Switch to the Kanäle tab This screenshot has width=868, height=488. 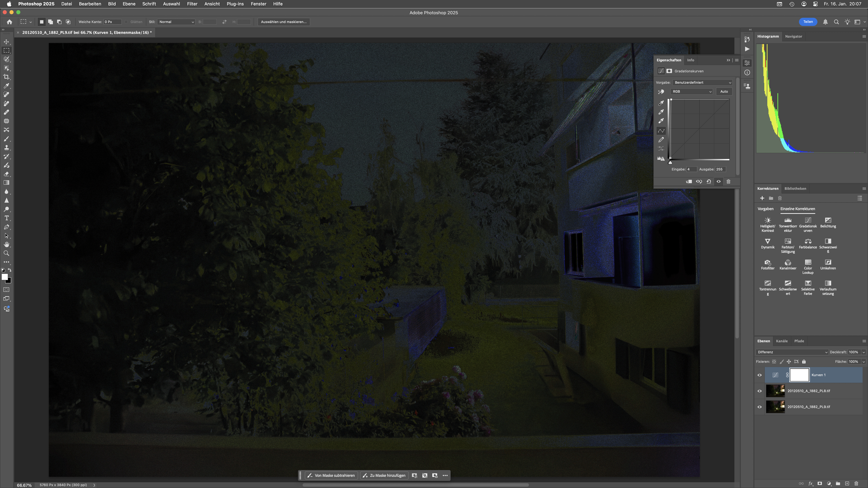click(781, 341)
